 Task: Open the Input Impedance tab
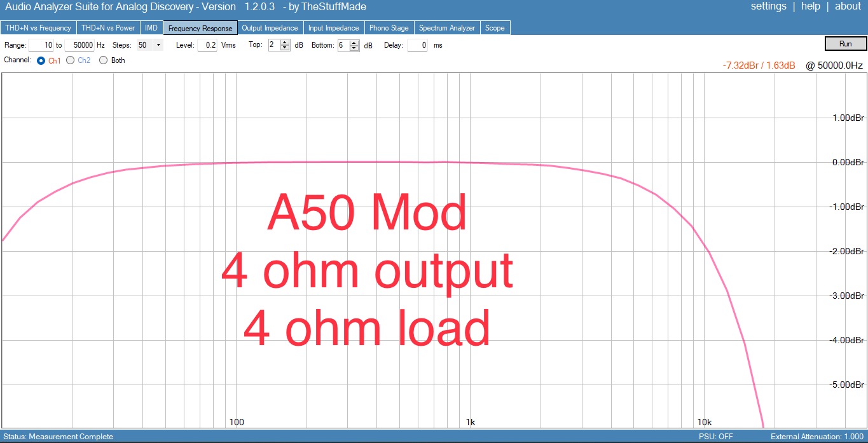click(333, 28)
